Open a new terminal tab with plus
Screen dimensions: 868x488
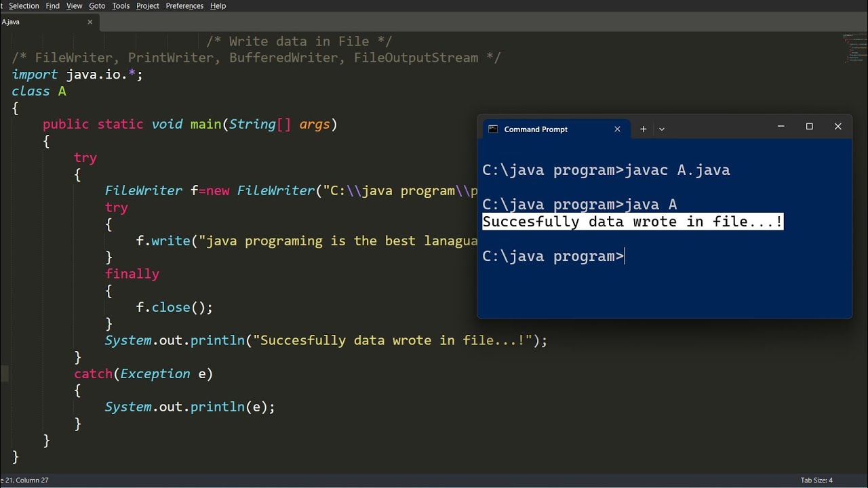pyautogui.click(x=643, y=129)
